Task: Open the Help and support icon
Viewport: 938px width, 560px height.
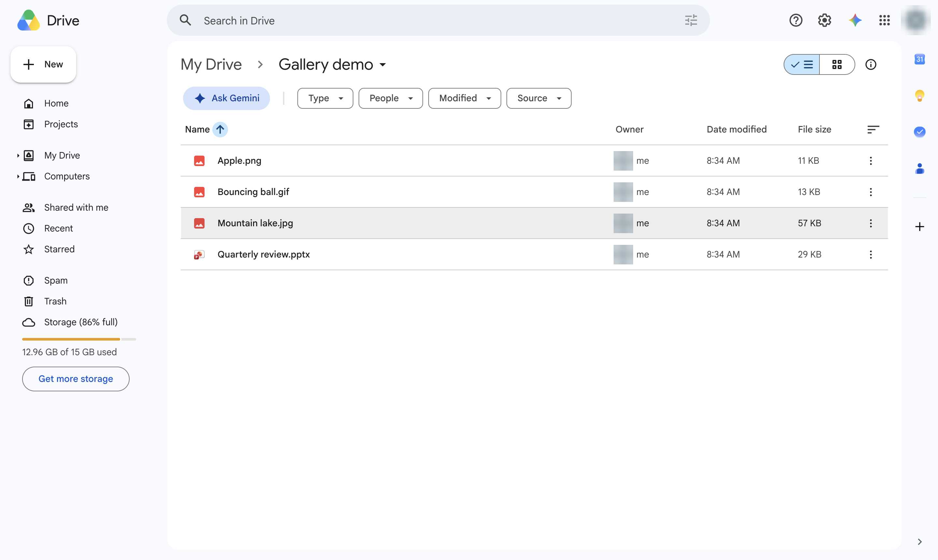Action: (796, 21)
